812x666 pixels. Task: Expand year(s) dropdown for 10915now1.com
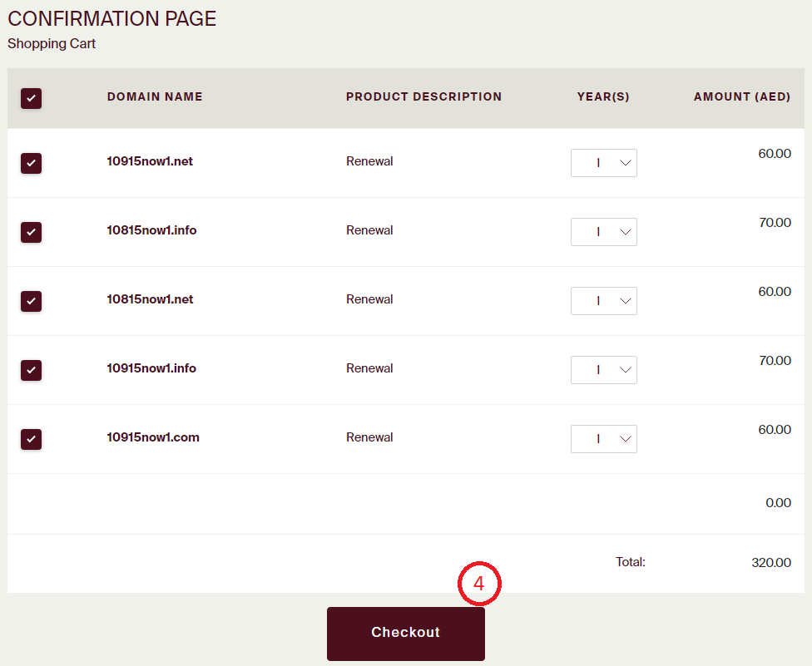tap(603, 439)
